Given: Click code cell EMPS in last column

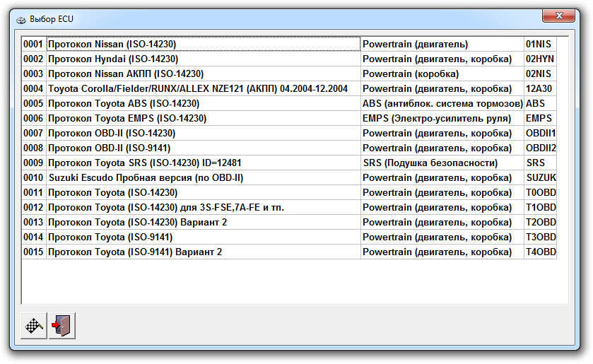Looking at the screenshot, I should click(540, 119).
